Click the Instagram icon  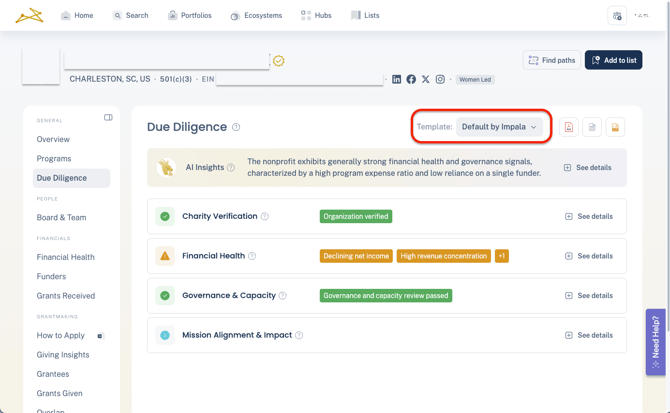(x=440, y=79)
